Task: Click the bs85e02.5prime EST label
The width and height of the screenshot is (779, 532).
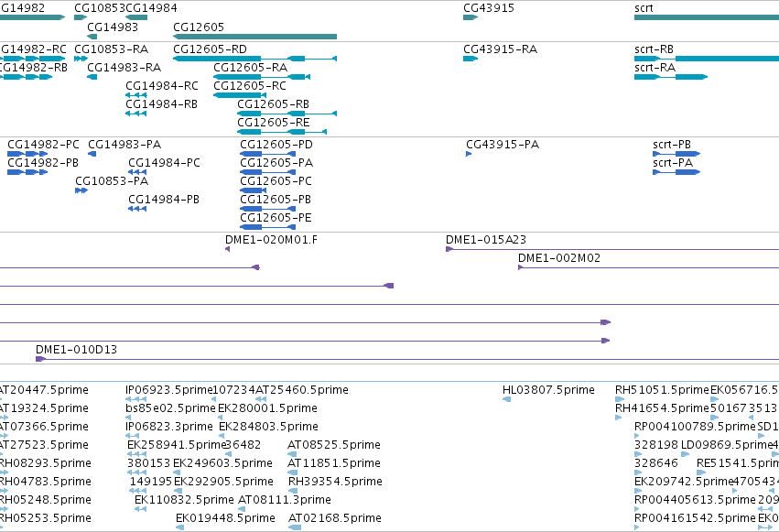Action: tap(170, 408)
